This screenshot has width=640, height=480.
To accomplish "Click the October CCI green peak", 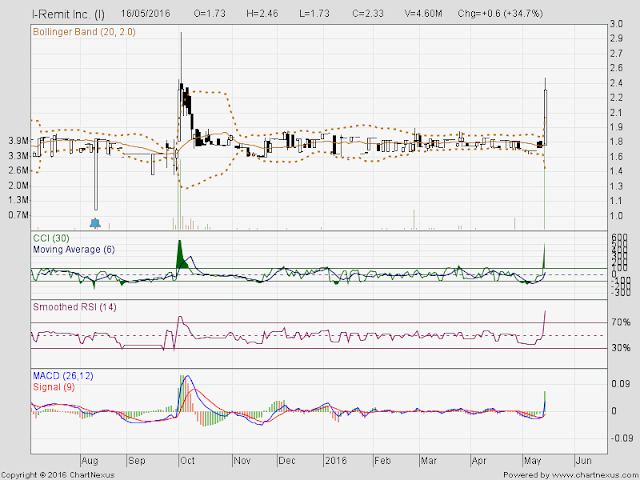I will point(180,253).
